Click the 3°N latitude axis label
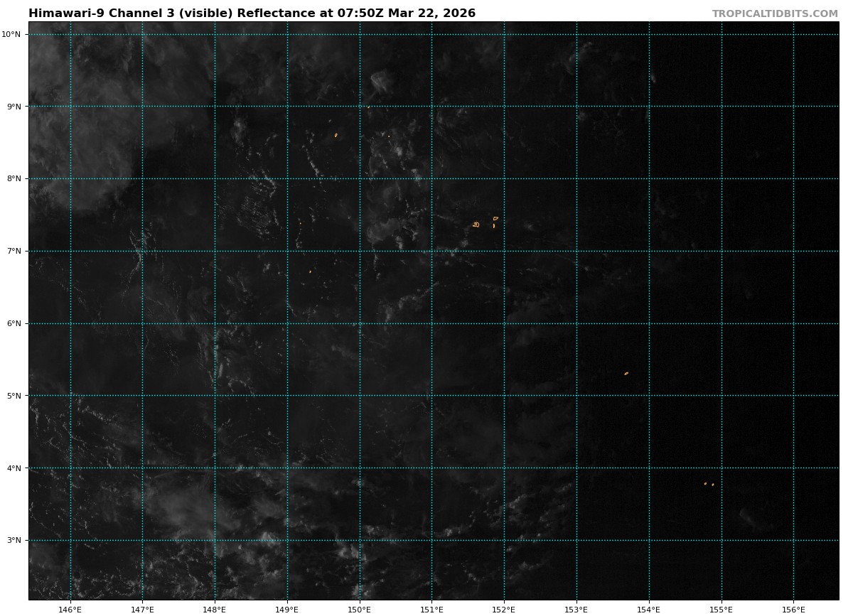The width and height of the screenshot is (853, 616). coord(14,540)
